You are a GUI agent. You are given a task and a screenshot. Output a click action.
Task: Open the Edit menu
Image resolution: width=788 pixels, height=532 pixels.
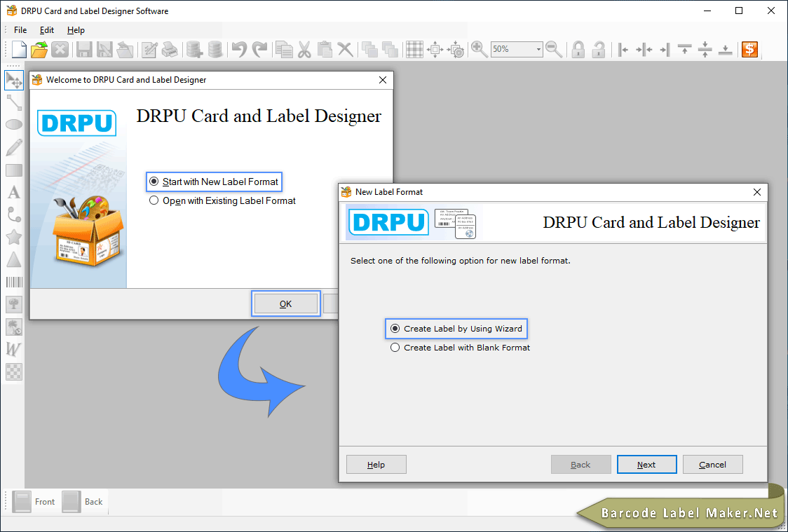point(47,30)
